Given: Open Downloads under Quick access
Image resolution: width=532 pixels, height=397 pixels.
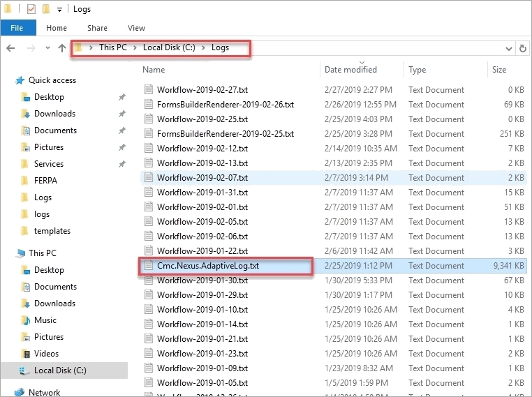Looking at the screenshot, I should tap(54, 114).
